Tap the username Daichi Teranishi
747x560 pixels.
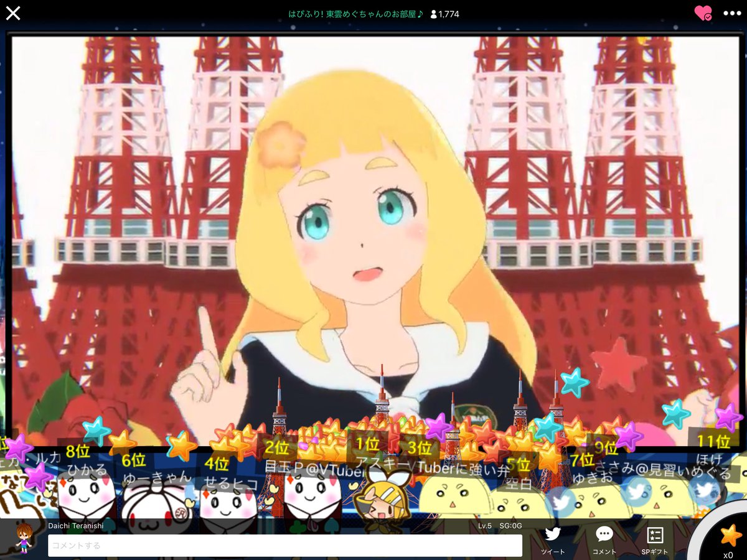75,526
